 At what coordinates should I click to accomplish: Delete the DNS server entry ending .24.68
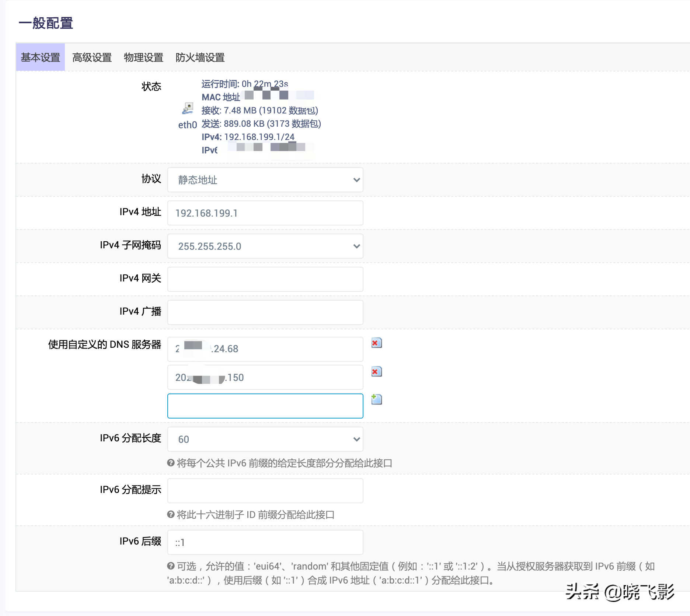(x=376, y=343)
